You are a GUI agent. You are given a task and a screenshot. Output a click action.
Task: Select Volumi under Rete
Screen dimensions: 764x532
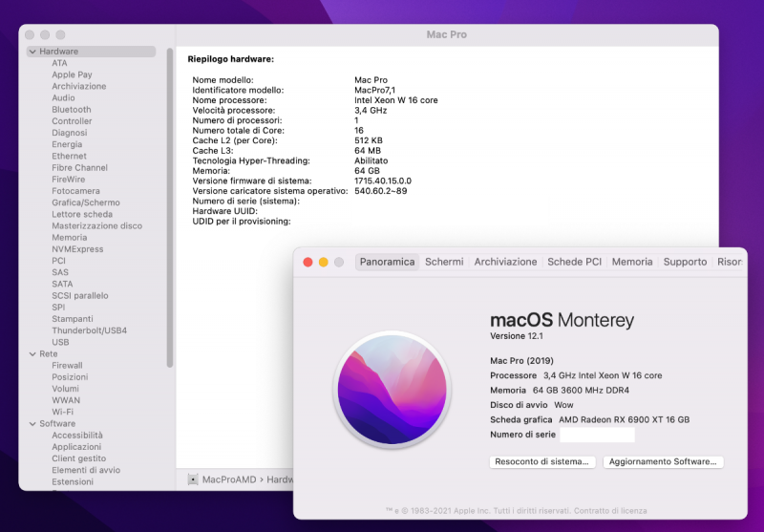[x=65, y=389]
